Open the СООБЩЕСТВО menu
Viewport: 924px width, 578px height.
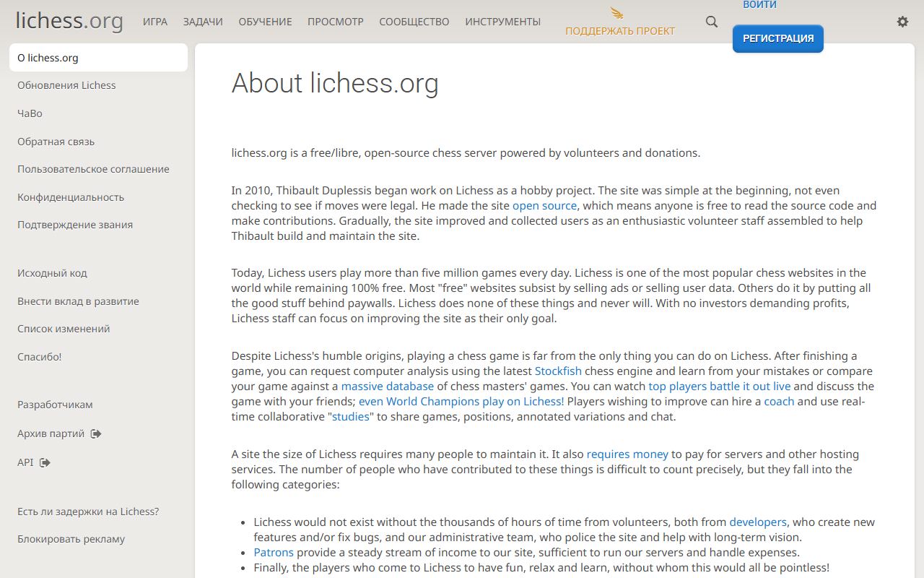pos(414,22)
